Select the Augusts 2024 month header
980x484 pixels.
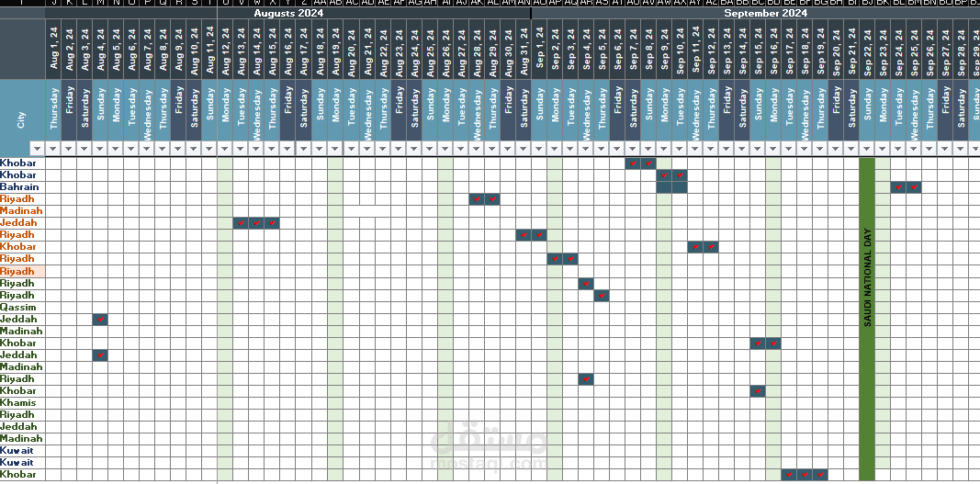coord(288,13)
